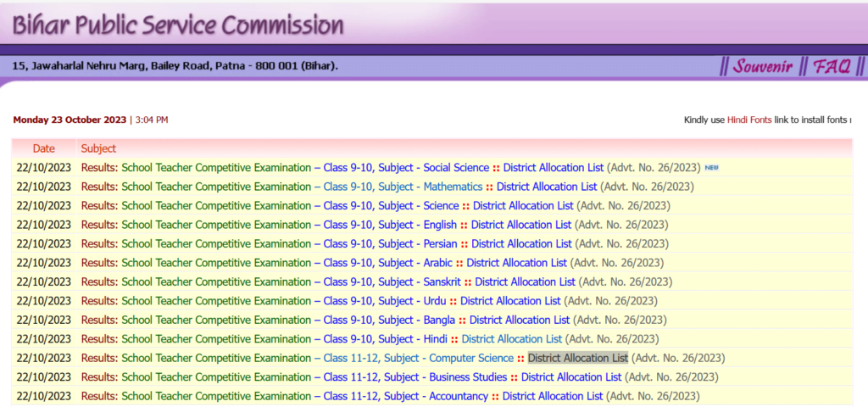
Task: Click '(Advt. No. 26/2023)' in Business Studies row
Action: coord(671,377)
